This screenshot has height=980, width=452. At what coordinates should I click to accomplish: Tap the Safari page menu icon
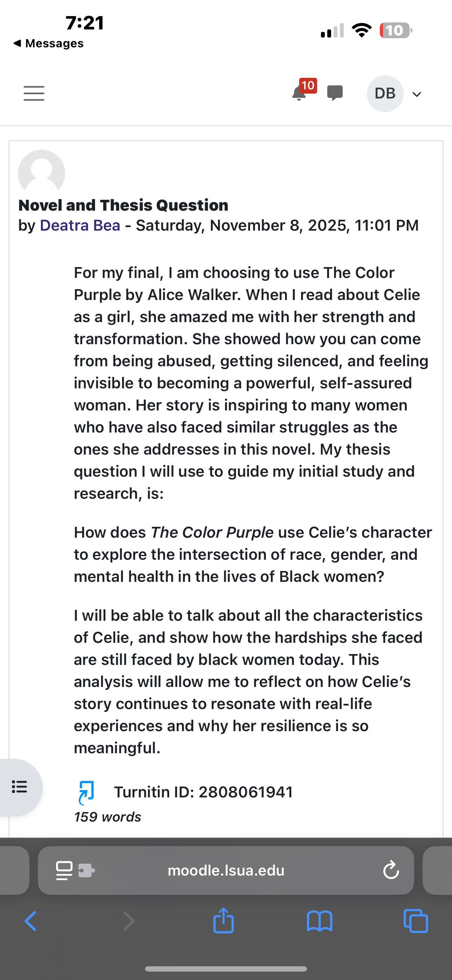pyautogui.click(x=64, y=870)
